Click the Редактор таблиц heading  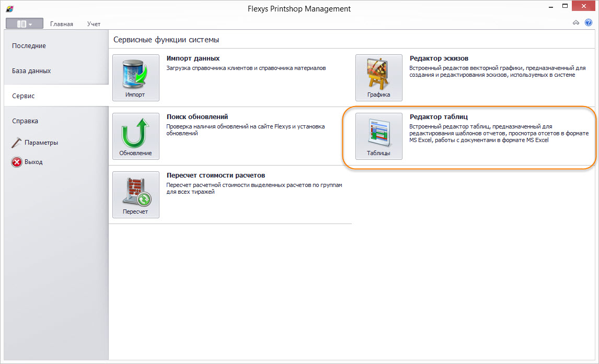tap(439, 117)
